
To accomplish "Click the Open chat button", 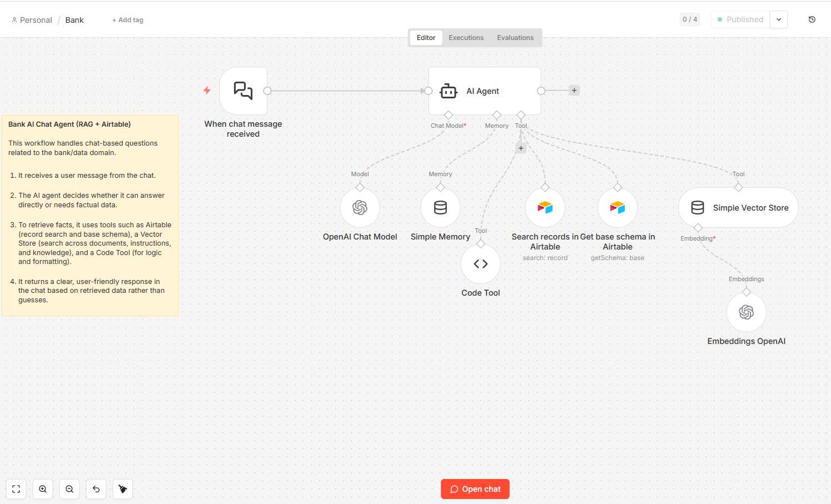I will click(x=475, y=489).
